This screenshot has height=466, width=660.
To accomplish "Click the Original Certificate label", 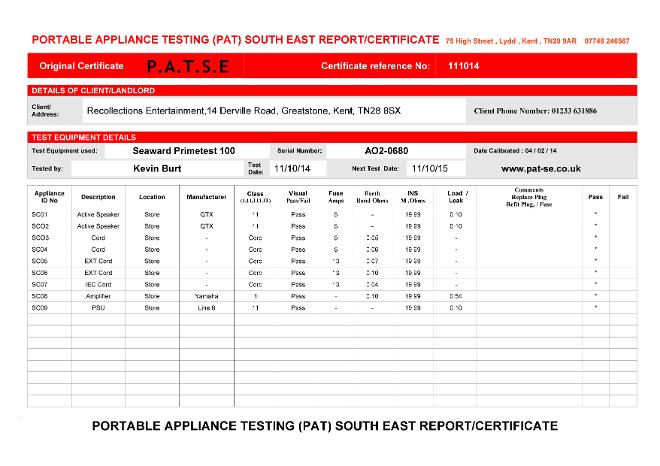I will tap(81, 66).
